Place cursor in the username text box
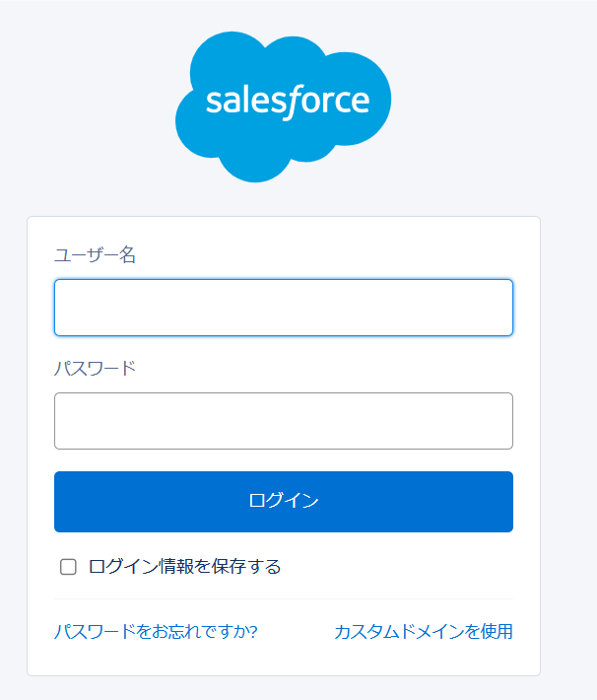This screenshot has width=597, height=700. pyautogui.click(x=284, y=308)
